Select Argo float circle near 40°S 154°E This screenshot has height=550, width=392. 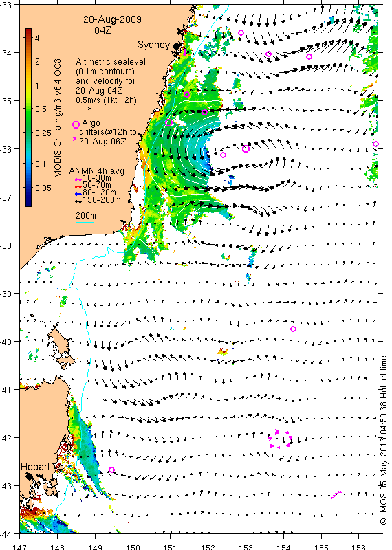tap(294, 329)
